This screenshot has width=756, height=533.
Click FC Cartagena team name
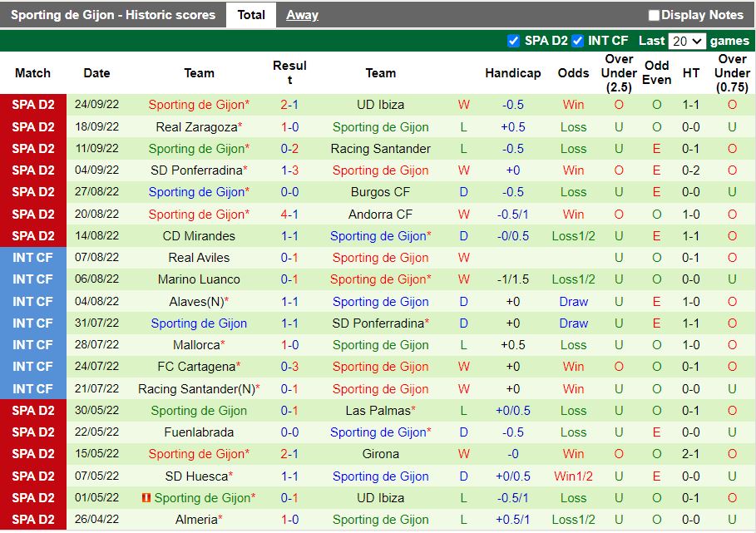pyautogui.click(x=196, y=368)
